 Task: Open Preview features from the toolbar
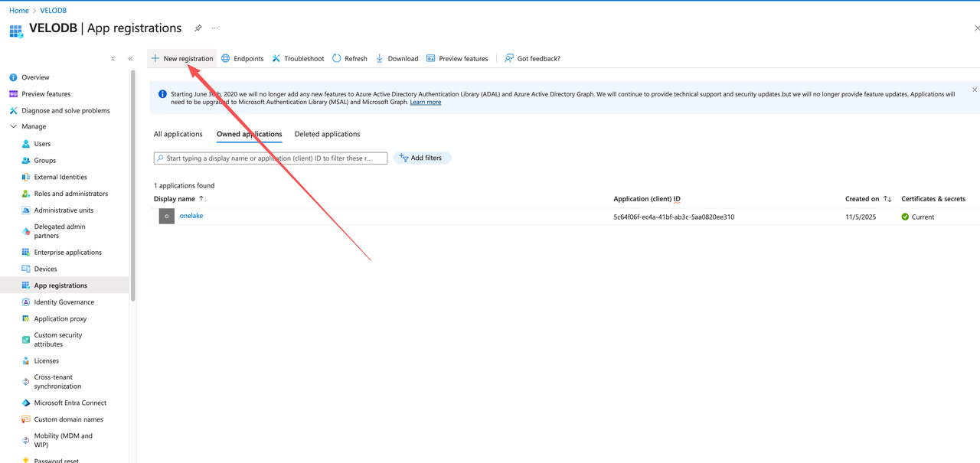[456, 58]
